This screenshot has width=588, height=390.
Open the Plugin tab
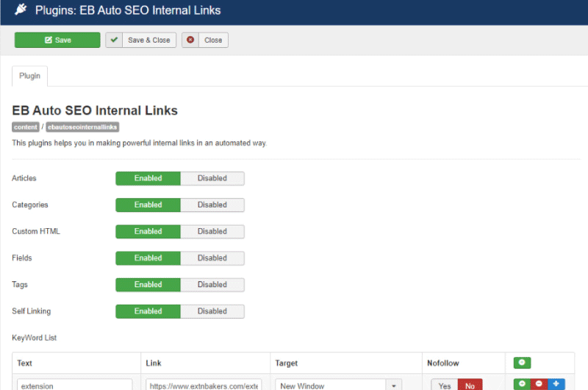click(29, 76)
